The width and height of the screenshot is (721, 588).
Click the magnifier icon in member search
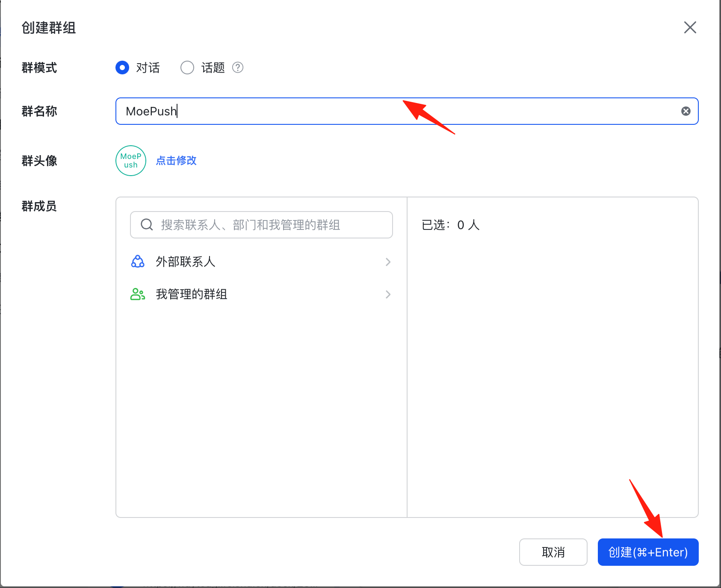point(147,224)
